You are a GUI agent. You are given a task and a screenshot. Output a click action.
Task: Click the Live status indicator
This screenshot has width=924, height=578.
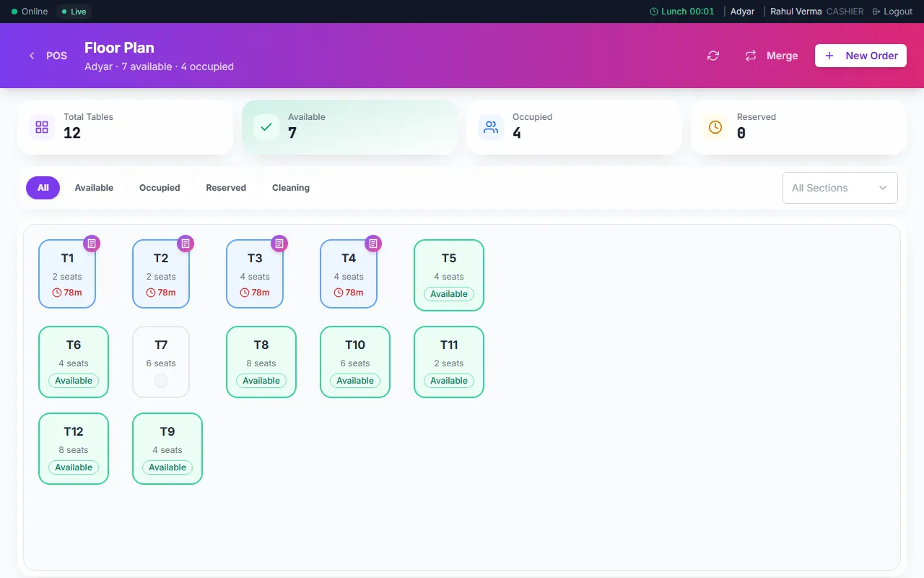[74, 12]
